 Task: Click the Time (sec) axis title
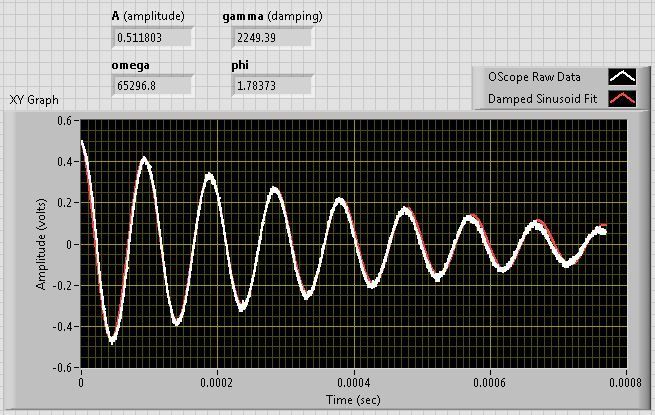[353, 400]
